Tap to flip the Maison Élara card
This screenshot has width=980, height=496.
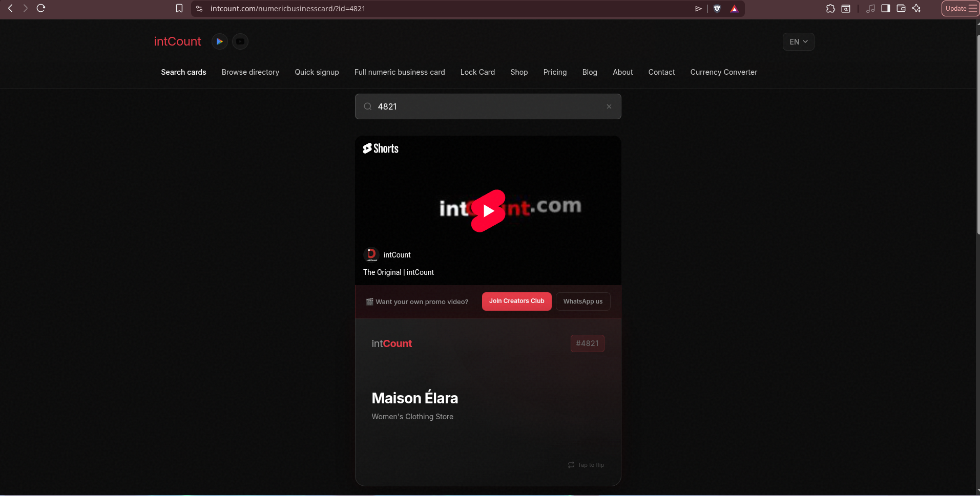(x=586, y=465)
